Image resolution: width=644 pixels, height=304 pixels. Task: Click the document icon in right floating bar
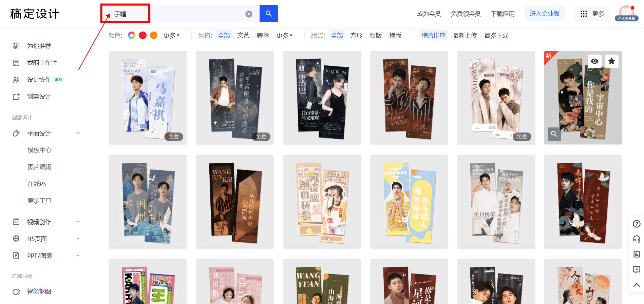[637, 254]
